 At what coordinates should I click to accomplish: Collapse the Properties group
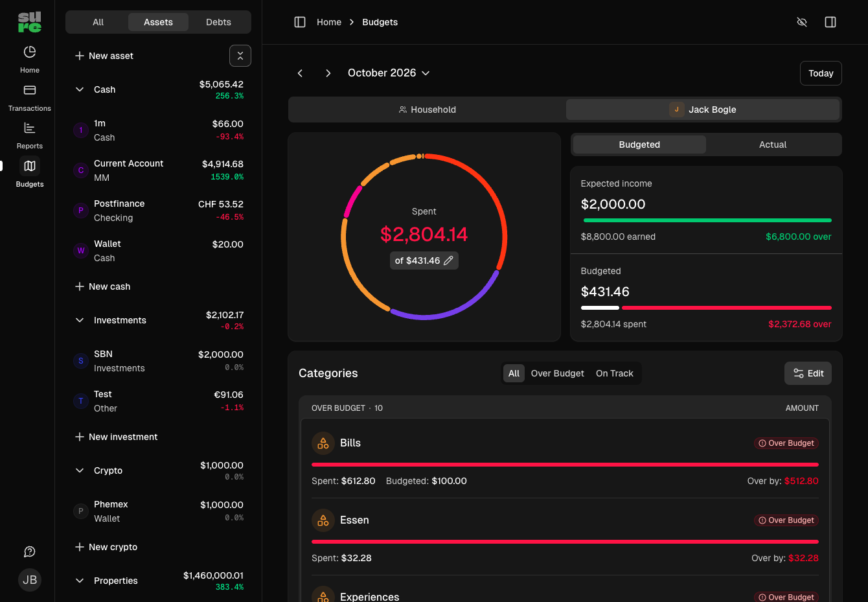point(80,581)
